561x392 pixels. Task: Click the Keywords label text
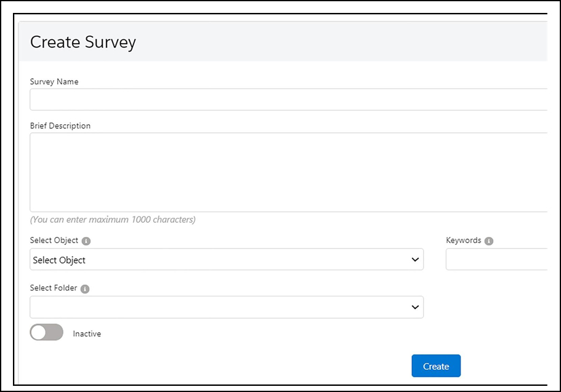[x=464, y=241]
